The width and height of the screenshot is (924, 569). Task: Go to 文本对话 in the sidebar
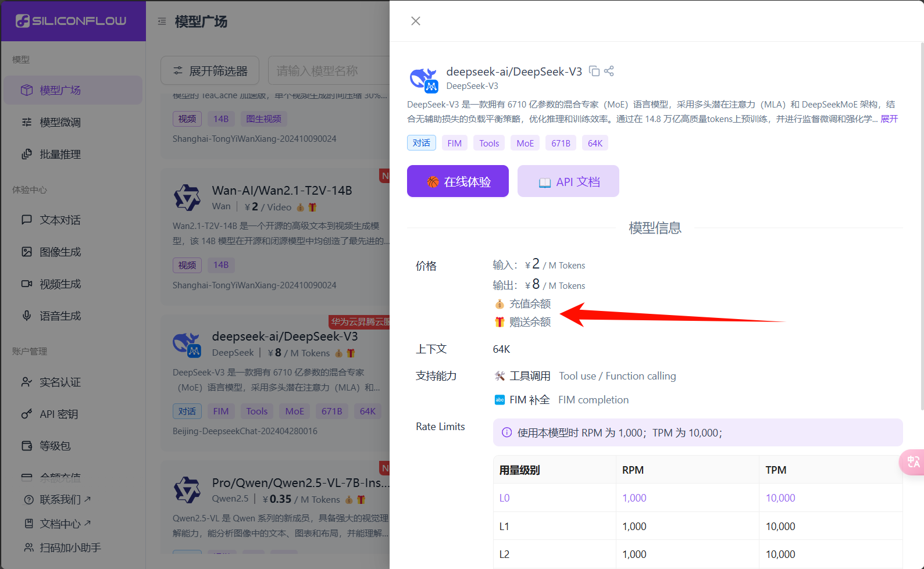click(73, 220)
